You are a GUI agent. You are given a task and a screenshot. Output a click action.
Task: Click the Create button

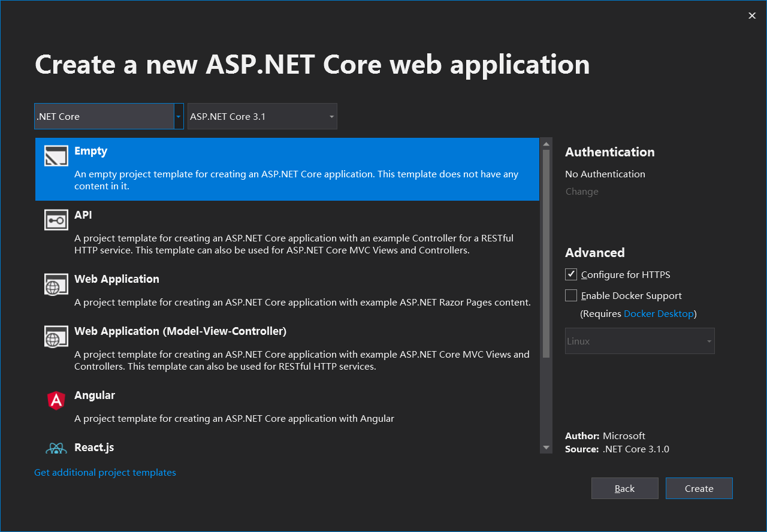click(699, 488)
